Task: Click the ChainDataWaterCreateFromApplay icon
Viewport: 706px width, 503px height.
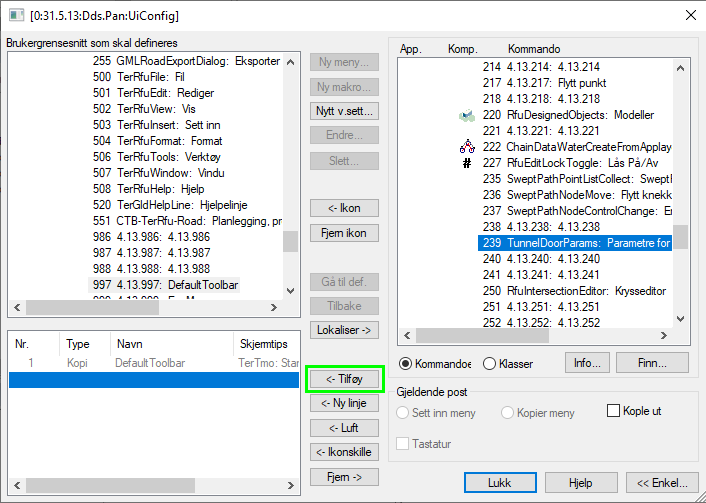Action: 466,147
